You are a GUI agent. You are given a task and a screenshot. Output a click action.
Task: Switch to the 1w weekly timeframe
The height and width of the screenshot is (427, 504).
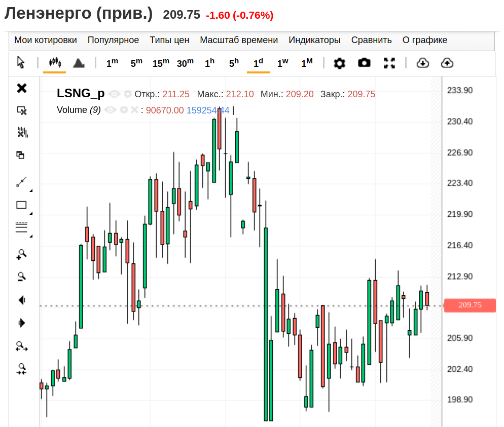[x=282, y=62]
